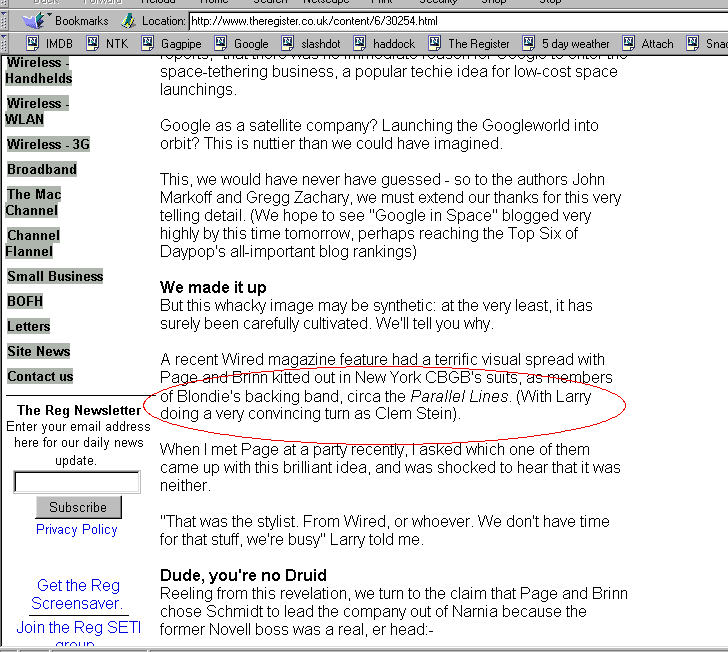Collapse the location toolbar grip handle

(4, 20)
